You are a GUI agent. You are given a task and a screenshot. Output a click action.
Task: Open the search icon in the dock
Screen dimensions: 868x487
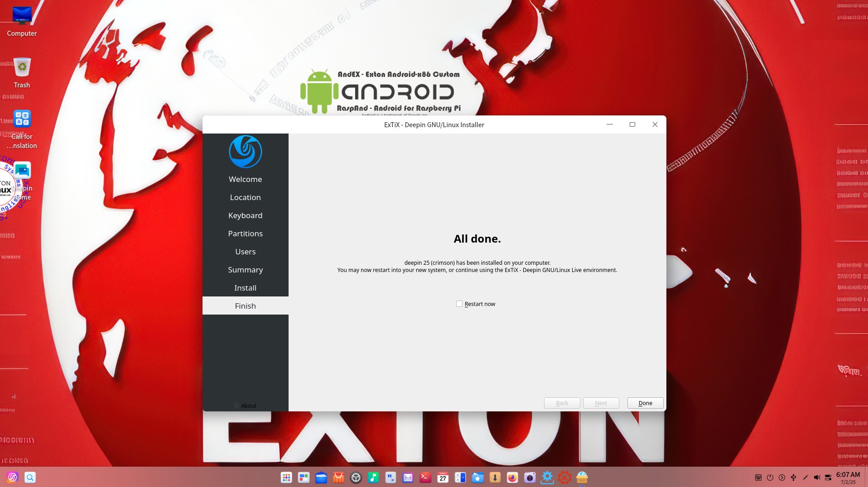pyautogui.click(x=30, y=477)
